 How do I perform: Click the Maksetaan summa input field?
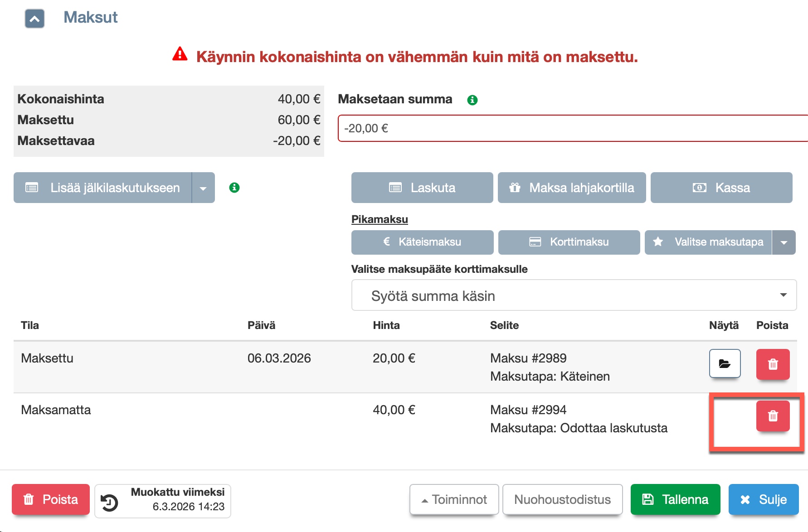(x=571, y=128)
